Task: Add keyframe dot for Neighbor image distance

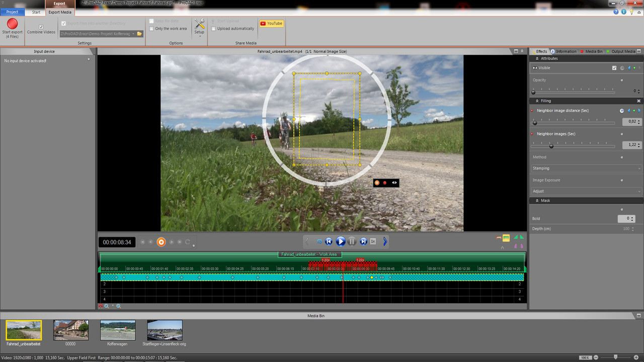Action: pyautogui.click(x=634, y=111)
